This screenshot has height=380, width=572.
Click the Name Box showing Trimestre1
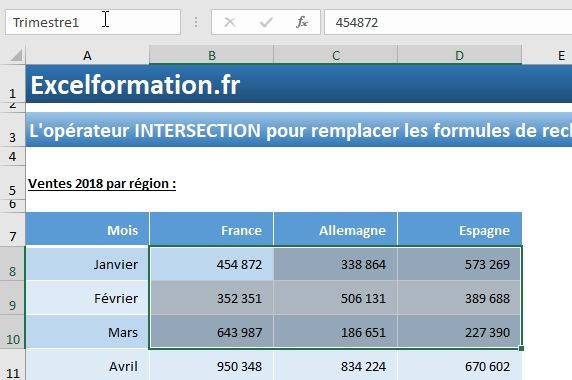pos(93,22)
